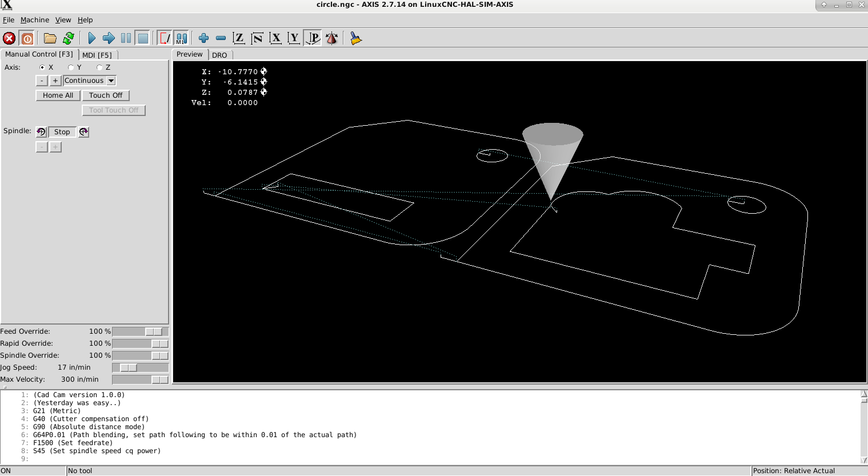The image size is (868, 476).
Task: Click the spindle Stop button
Action: (62, 132)
